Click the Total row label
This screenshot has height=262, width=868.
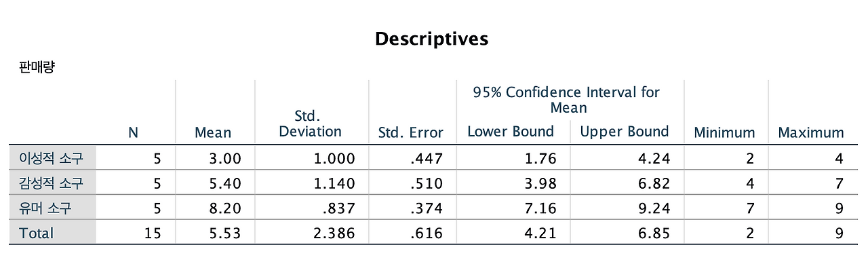coord(37,233)
